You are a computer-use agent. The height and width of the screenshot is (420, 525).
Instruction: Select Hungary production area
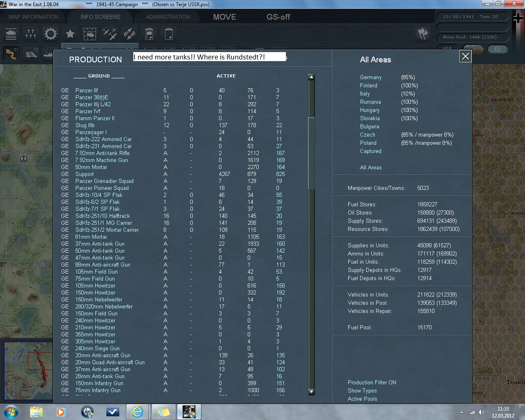[370, 110]
